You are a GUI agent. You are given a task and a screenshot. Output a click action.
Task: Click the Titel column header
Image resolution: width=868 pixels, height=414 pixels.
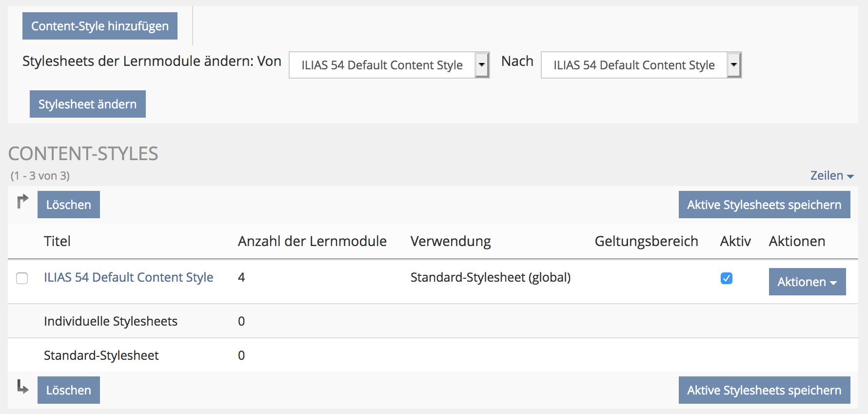pos(57,241)
